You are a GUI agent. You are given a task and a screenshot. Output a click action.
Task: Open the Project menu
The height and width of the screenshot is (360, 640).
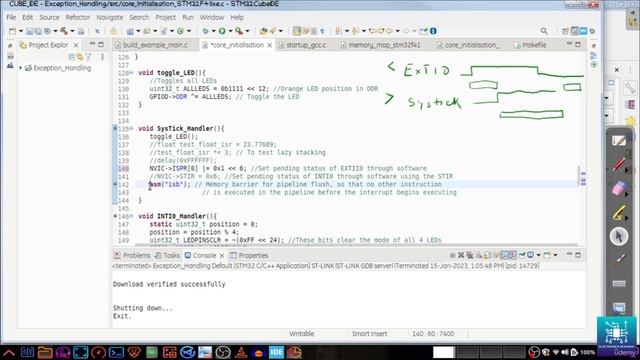pos(165,17)
